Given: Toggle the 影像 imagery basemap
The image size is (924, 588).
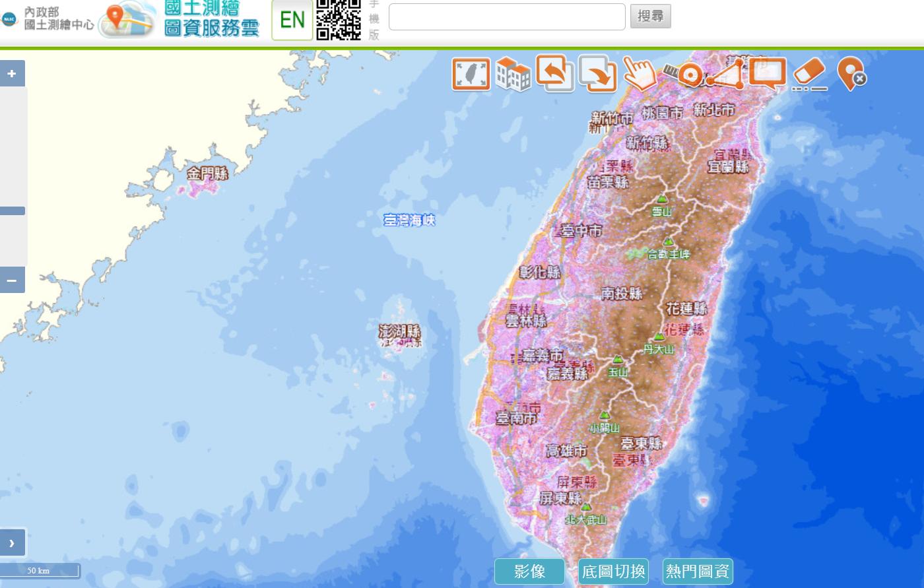Looking at the screenshot, I should pos(529,572).
